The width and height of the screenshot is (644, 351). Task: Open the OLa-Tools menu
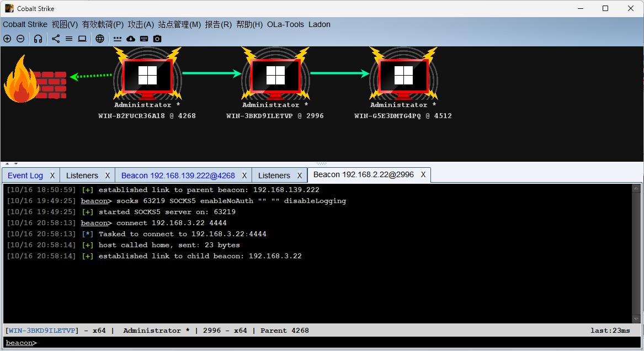pyautogui.click(x=285, y=24)
